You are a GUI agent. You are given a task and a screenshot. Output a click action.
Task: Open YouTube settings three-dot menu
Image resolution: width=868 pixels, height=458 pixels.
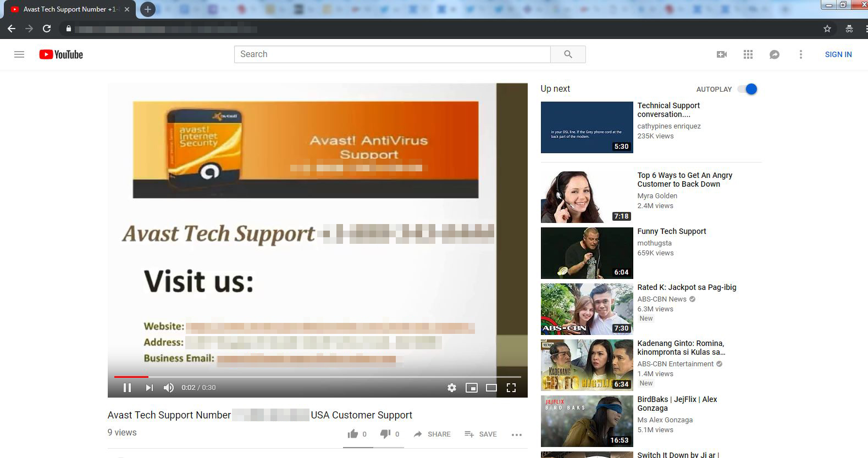pos(801,54)
